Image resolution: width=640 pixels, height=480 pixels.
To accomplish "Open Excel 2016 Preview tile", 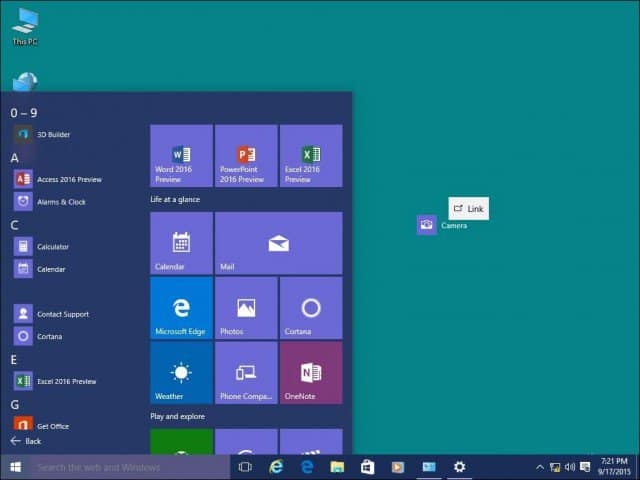I will pyautogui.click(x=311, y=156).
